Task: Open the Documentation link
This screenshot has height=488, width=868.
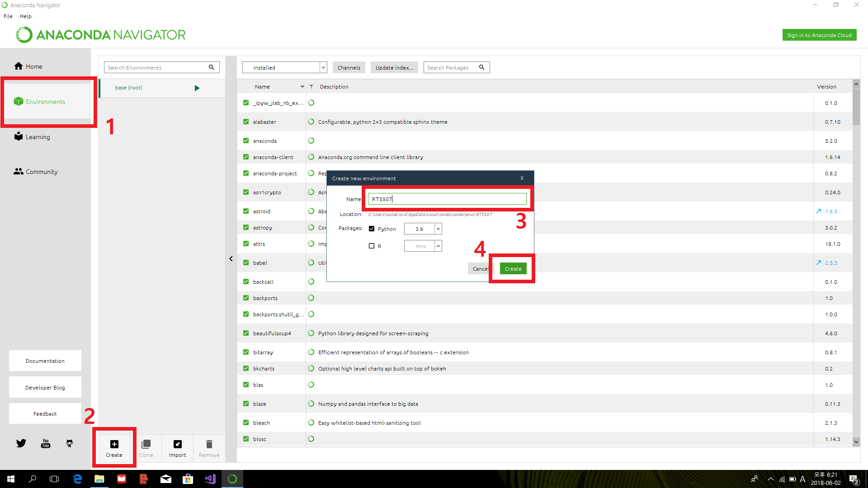Action: (45, 361)
